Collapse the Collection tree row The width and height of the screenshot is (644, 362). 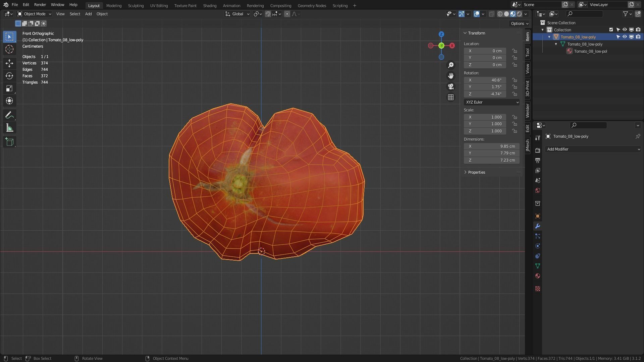[x=543, y=30]
